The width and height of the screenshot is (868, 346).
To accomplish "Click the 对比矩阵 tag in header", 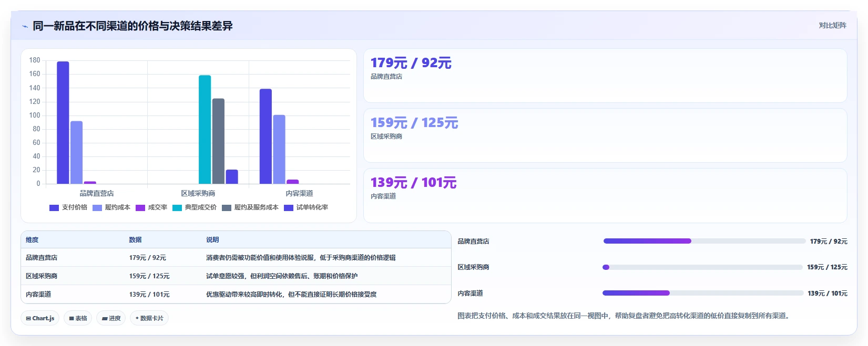I will click(832, 25).
